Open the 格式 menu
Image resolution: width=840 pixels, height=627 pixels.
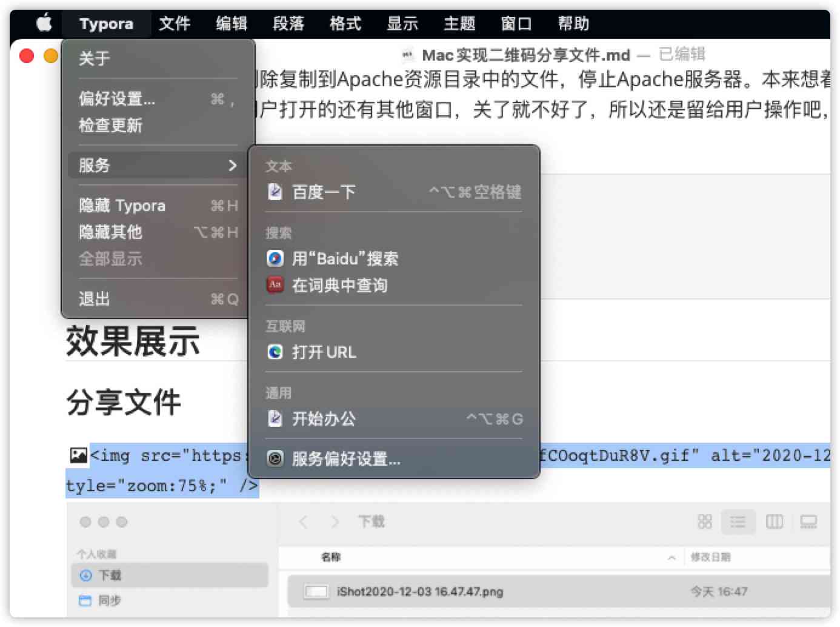345,24
